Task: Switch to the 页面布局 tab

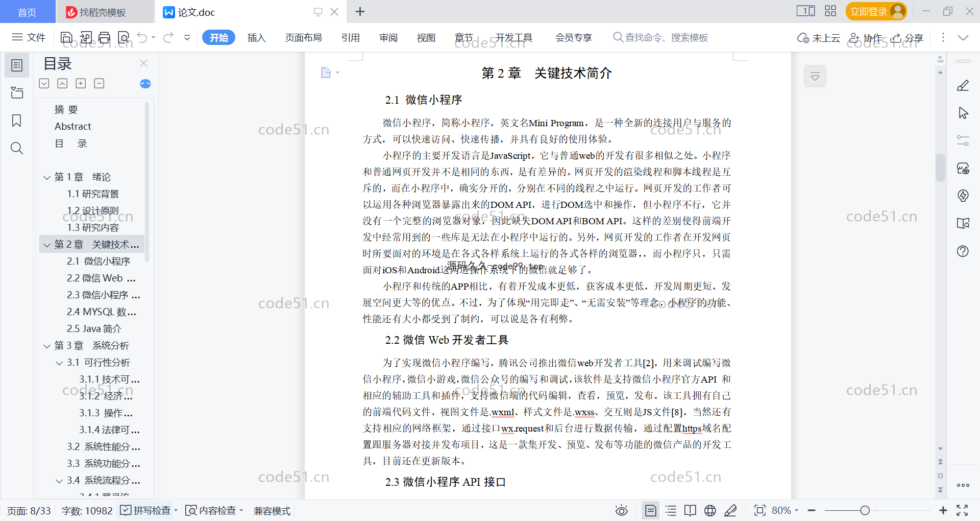Action: [x=303, y=37]
